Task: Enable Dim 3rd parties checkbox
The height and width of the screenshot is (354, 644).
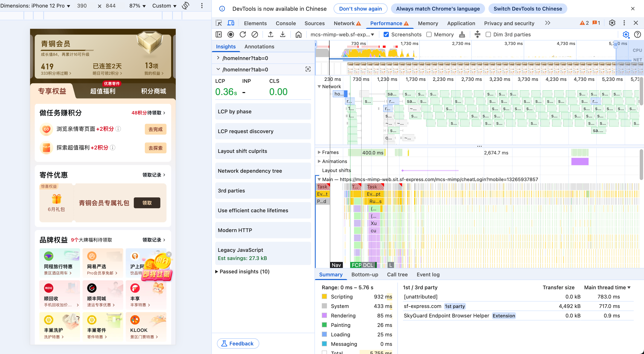Action: point(488,35)
